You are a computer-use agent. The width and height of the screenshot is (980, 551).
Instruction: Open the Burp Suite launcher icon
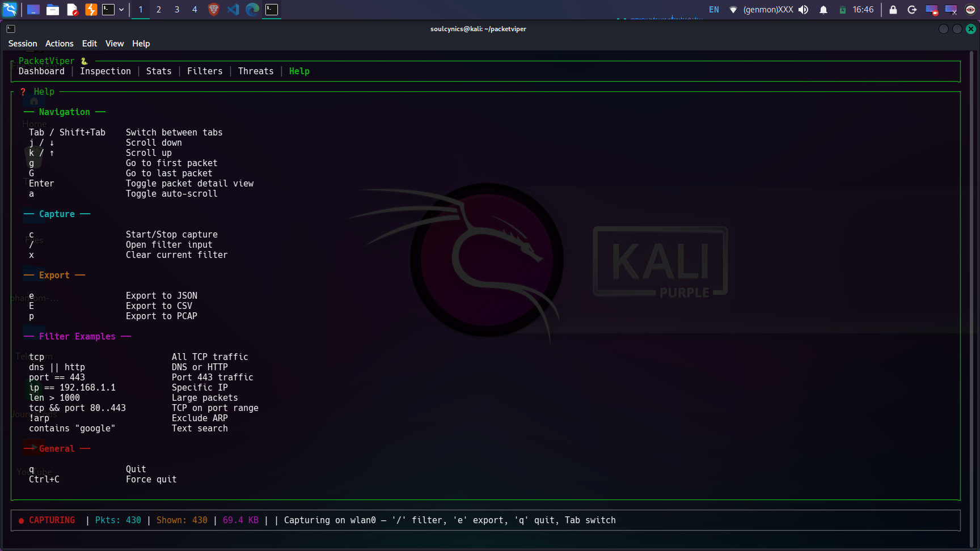pos(91,10)
